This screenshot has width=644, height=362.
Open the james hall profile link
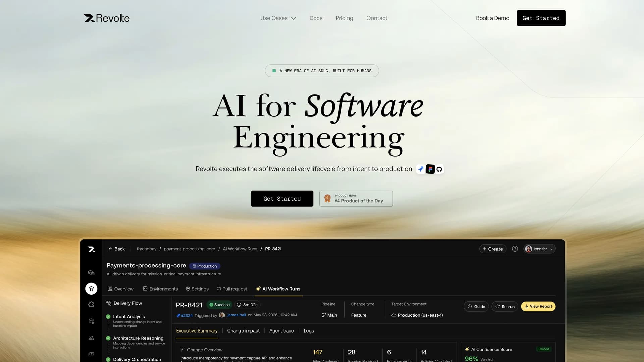point(236,315)
